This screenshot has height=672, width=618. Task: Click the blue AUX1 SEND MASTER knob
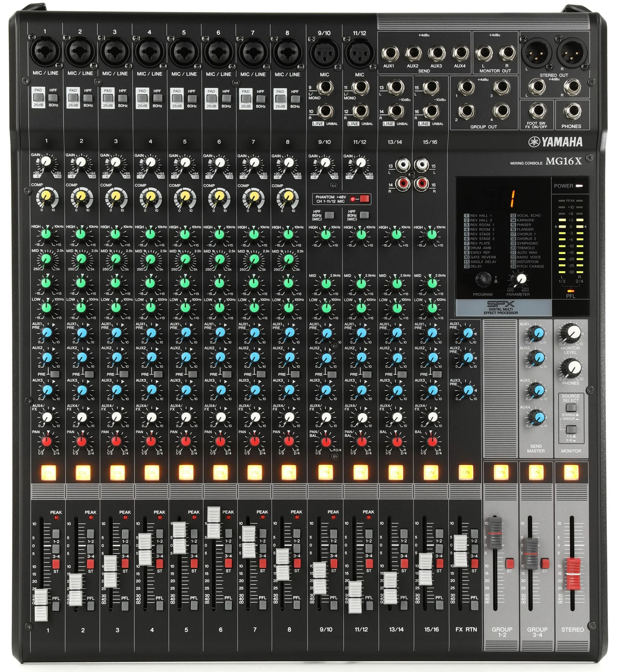538,334
